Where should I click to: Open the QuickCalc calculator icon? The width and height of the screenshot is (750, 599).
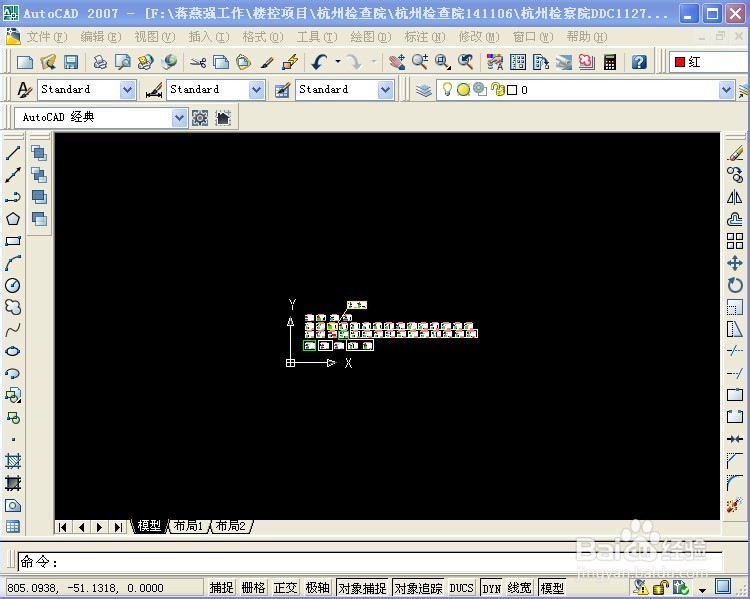[x=610, y=62]
